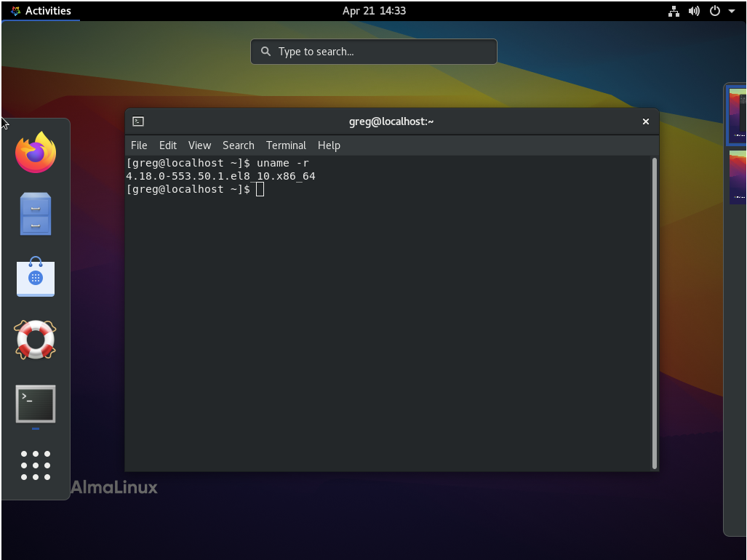Click the Terminal icon in dash

click(36, 404)
